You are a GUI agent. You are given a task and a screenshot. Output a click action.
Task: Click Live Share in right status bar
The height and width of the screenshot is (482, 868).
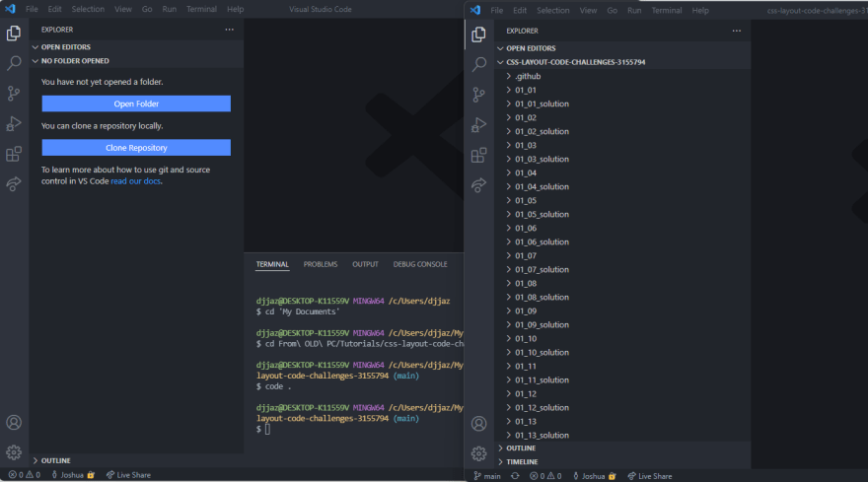click(650, 476)
